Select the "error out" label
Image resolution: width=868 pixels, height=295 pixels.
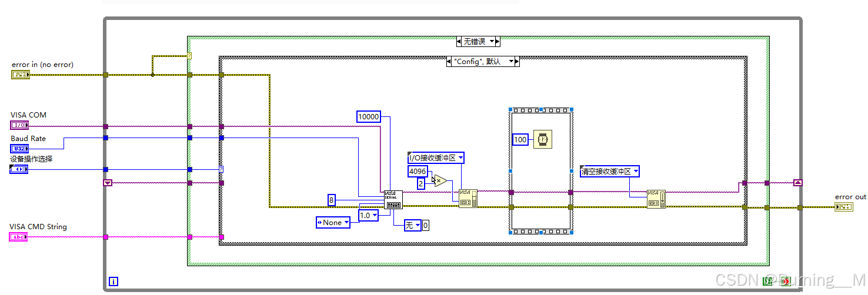coord(851,197)
